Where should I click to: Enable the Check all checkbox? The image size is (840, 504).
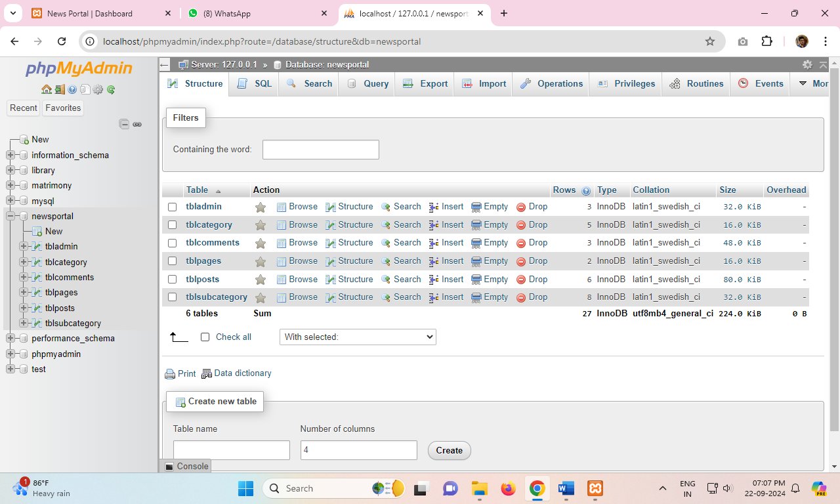tap(205, 337)
